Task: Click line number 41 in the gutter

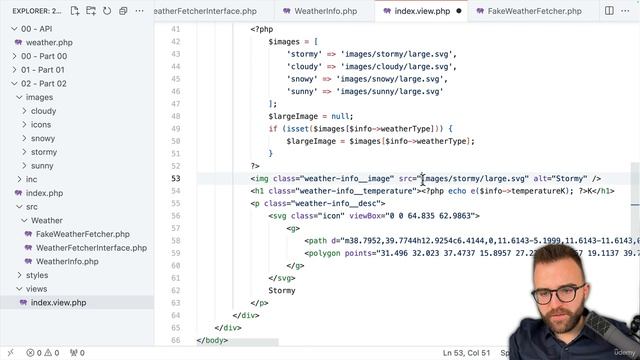Action: coord(176,29)
